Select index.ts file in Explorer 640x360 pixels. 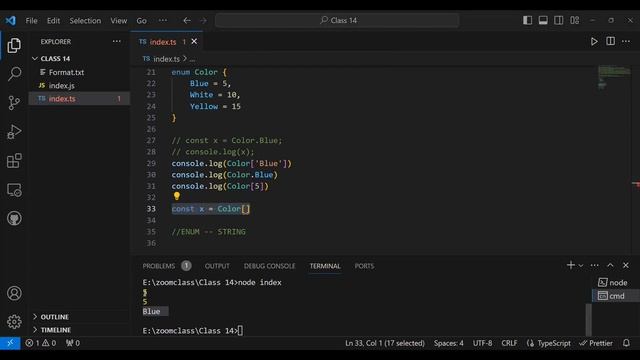click(79, 99)
